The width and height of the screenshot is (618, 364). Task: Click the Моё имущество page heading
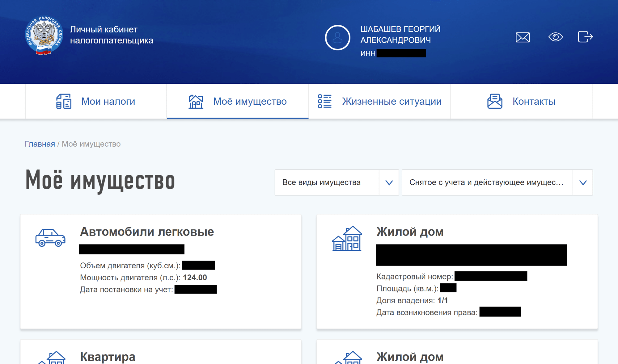pos(100,181)
